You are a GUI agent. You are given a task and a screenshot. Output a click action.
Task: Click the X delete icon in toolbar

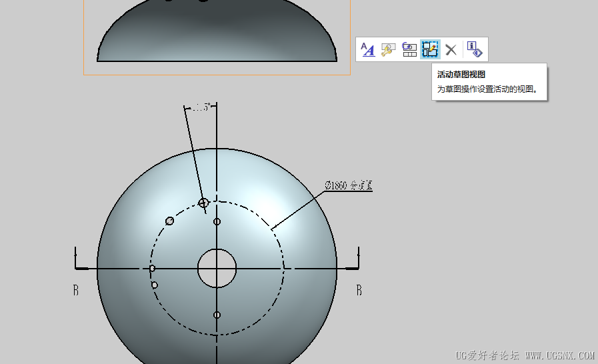[x=451, y=49]
